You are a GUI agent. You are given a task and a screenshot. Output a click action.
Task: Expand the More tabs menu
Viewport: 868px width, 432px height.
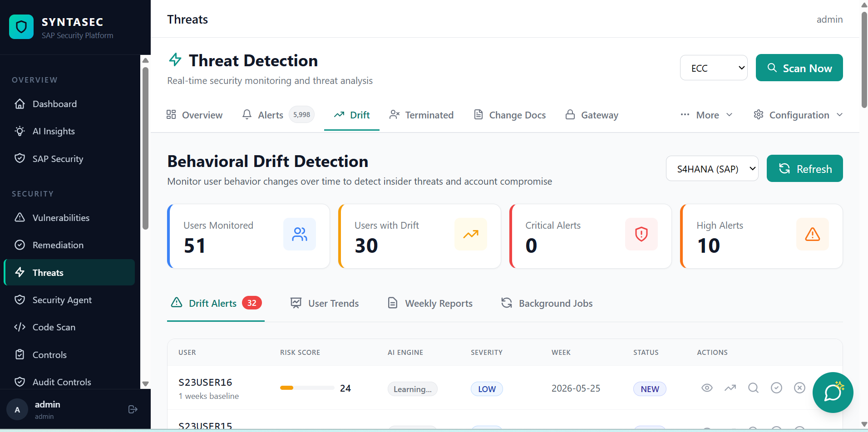[706, 115]
